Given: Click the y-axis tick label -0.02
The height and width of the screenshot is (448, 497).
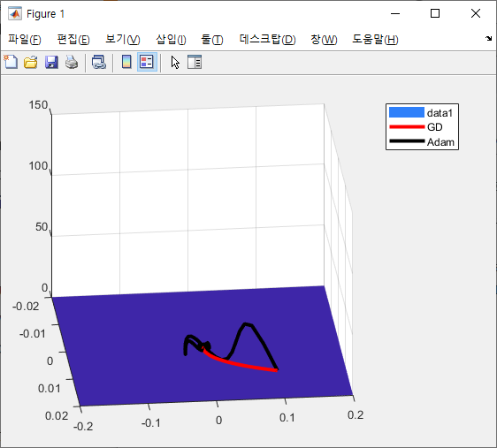Looking at the screenshot, I should click(x=26, y=307).
